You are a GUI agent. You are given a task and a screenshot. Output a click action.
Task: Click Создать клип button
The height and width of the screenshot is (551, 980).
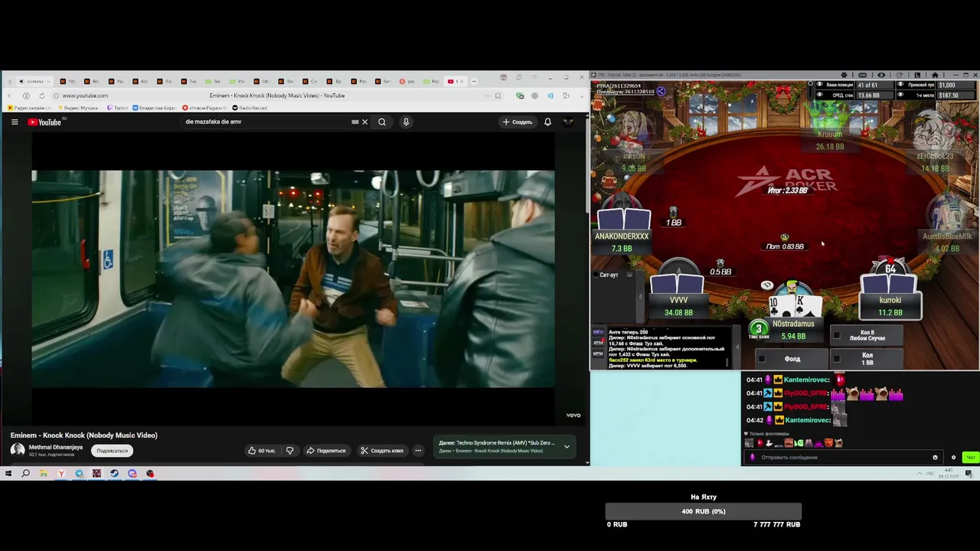click(382, 451)
